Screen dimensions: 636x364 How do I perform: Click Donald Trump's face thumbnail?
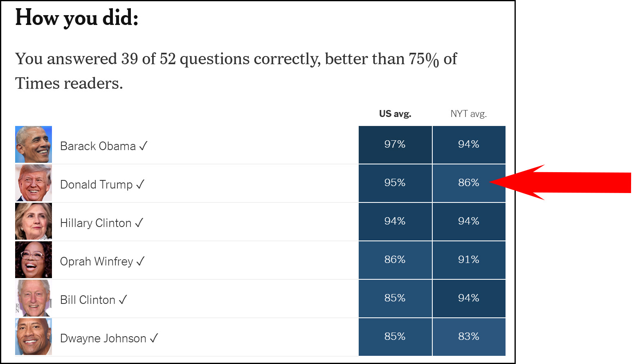point(34,183)
